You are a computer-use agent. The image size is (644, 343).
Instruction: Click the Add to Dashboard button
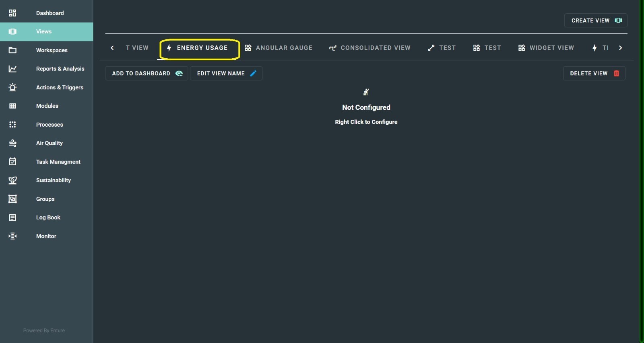pos(147,73)
